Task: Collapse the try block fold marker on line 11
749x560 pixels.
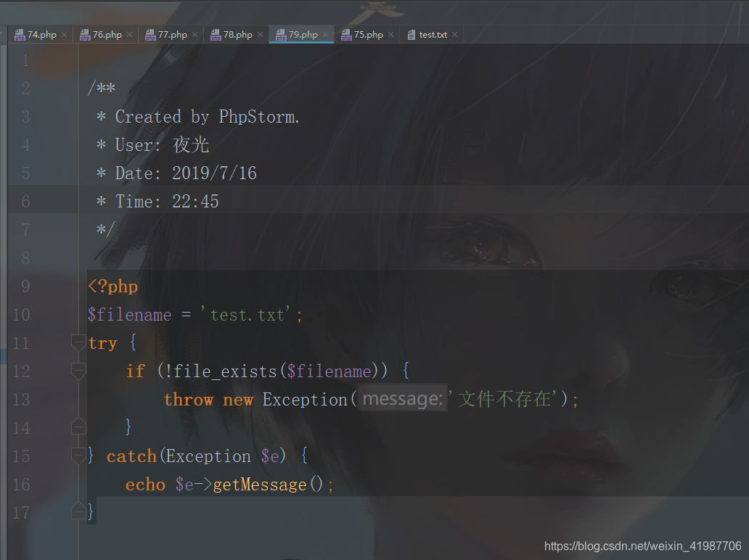Action: point(78,343)
